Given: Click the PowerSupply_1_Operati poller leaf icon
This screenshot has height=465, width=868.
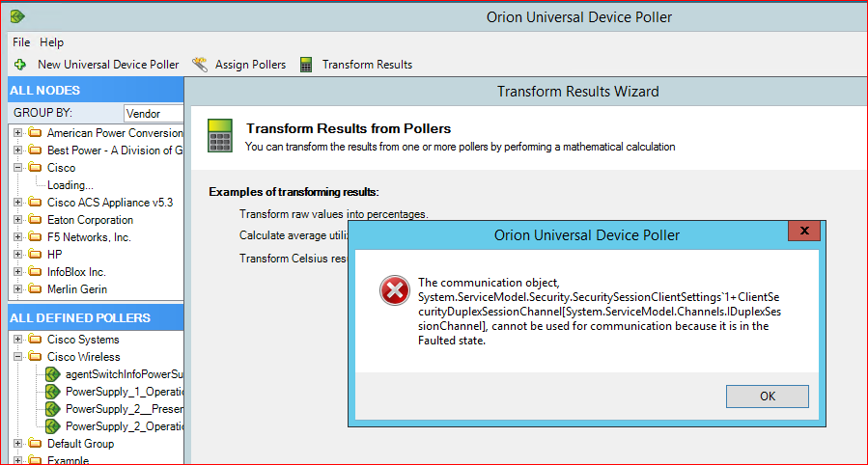Looking at the screenshot, I should [x=52, y=392].
